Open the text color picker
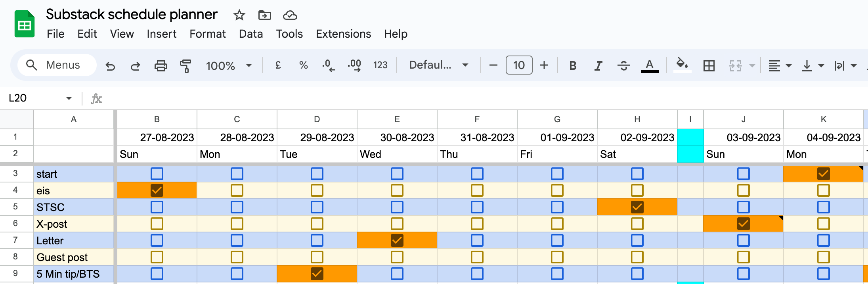This screenshot has height=284, width=868. click(x=650, y=65)
